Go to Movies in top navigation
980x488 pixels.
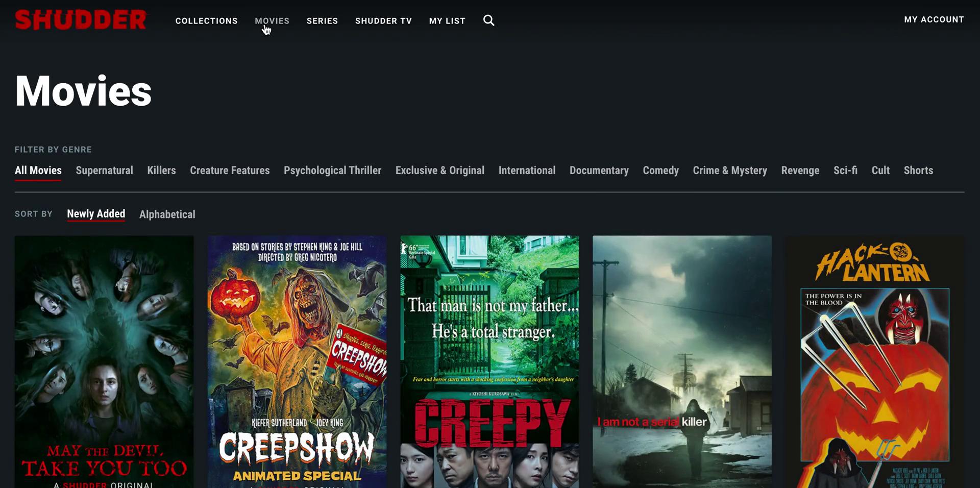pos(272,21)
